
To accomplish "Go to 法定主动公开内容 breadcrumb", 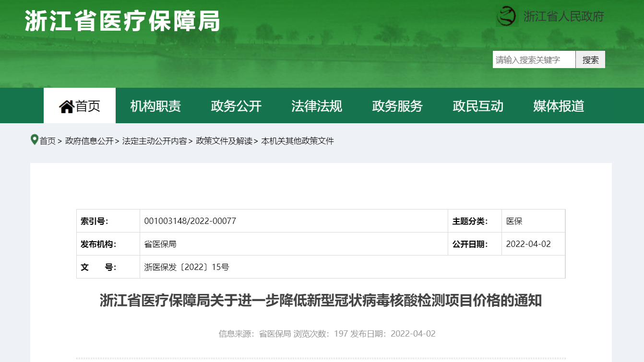I will (x=155, y=141).
